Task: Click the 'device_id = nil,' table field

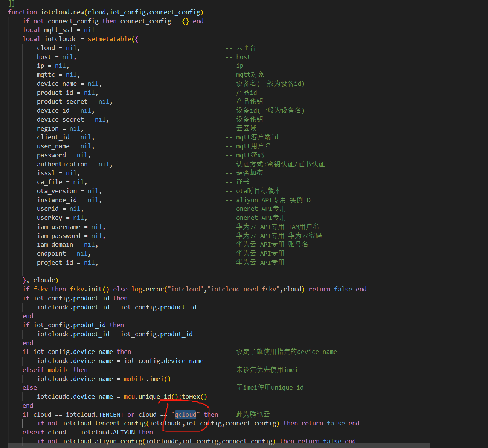Action: (66, 110)
